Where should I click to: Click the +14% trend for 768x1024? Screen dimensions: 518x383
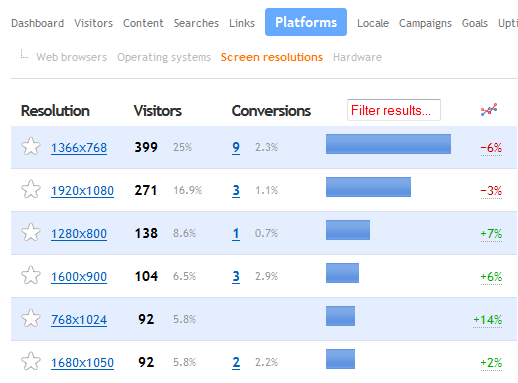click(x=487, y=320)
